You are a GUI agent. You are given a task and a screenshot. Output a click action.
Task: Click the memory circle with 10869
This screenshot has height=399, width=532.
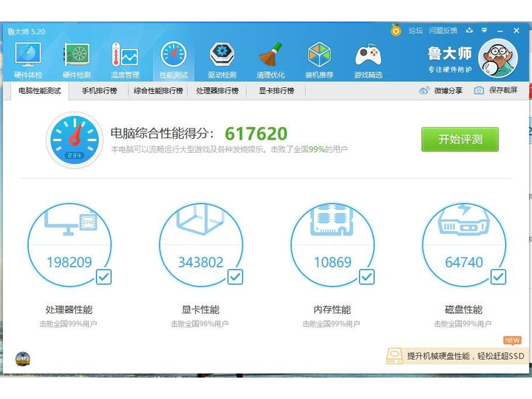pos(332,245)
